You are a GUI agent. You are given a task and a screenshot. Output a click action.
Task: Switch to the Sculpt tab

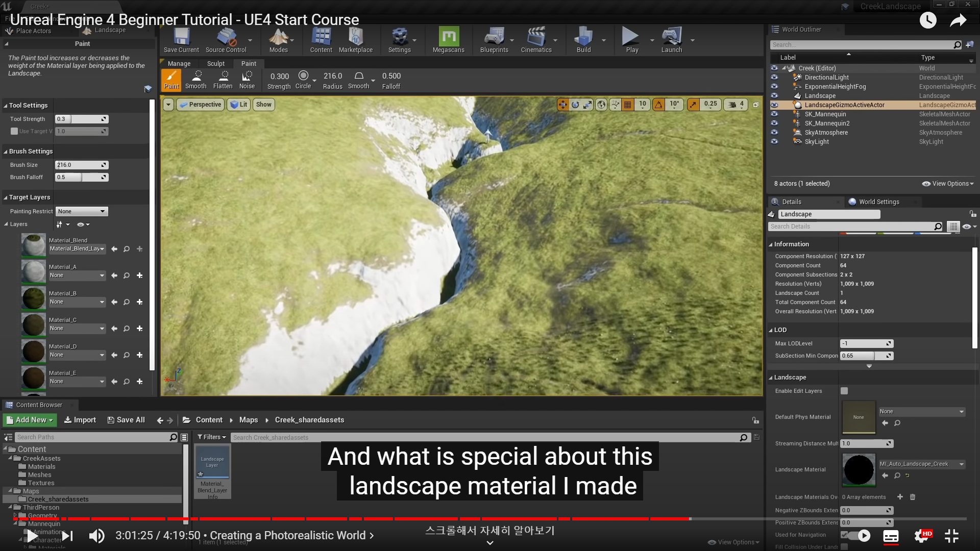click(x=215, y=64)
